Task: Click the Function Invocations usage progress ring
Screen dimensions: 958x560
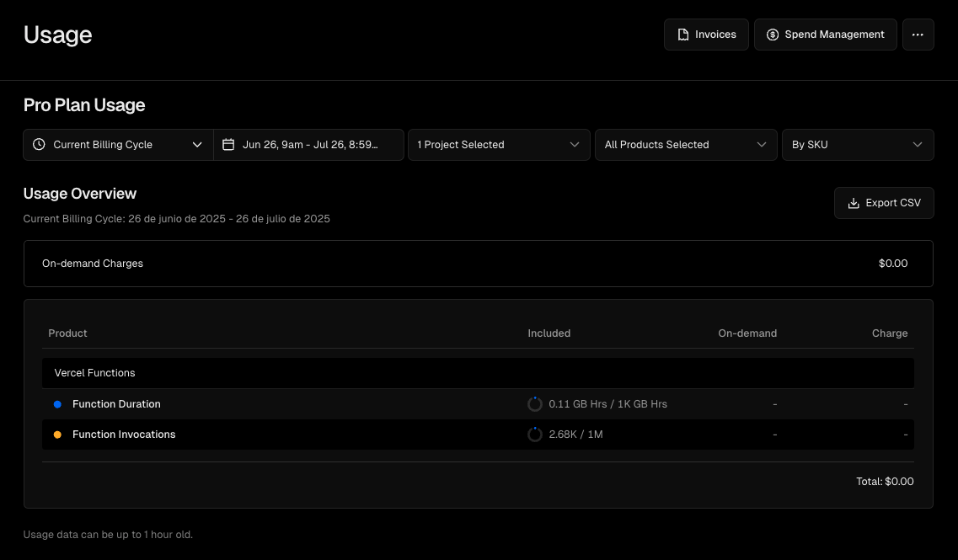Action: 534,435
